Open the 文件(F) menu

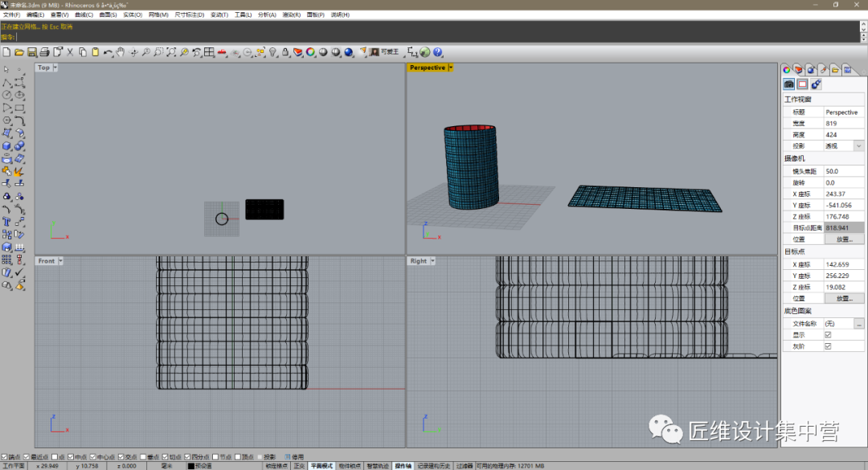(11, 15)
